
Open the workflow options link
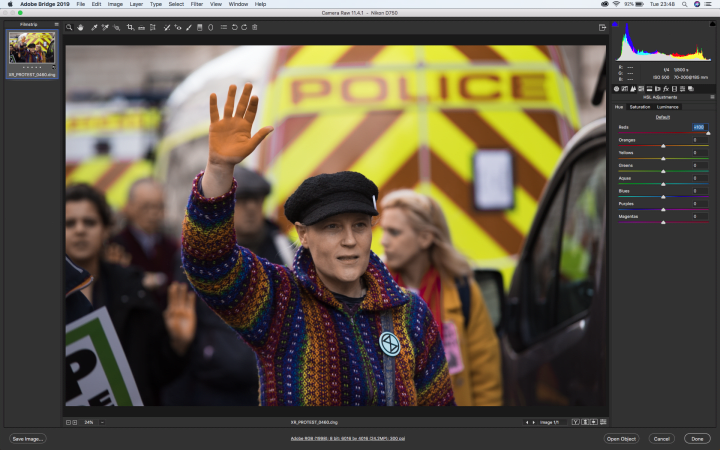click(x=348, y=439)
